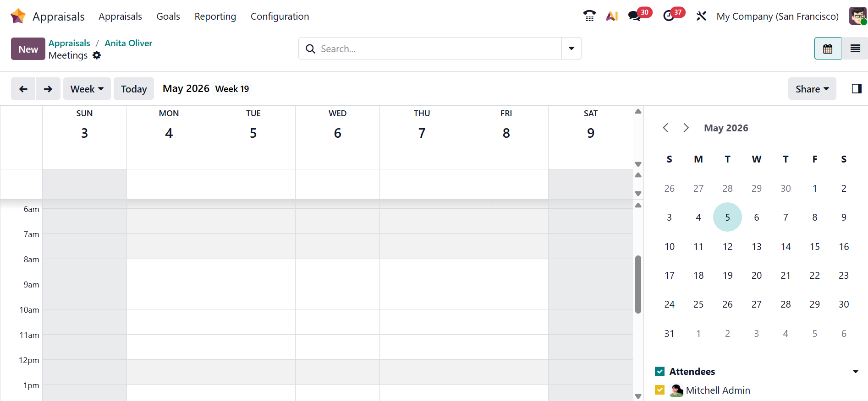The height and width of the screenshot is (401, 868).
Task: Uncheck Mitchell Admin attendee checkbox
Action: pos(660,390)
